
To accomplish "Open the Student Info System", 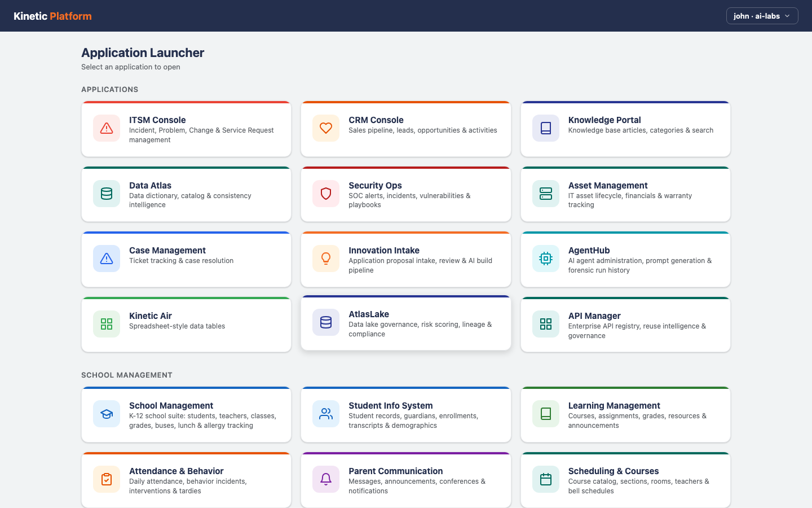I will 405,414.
